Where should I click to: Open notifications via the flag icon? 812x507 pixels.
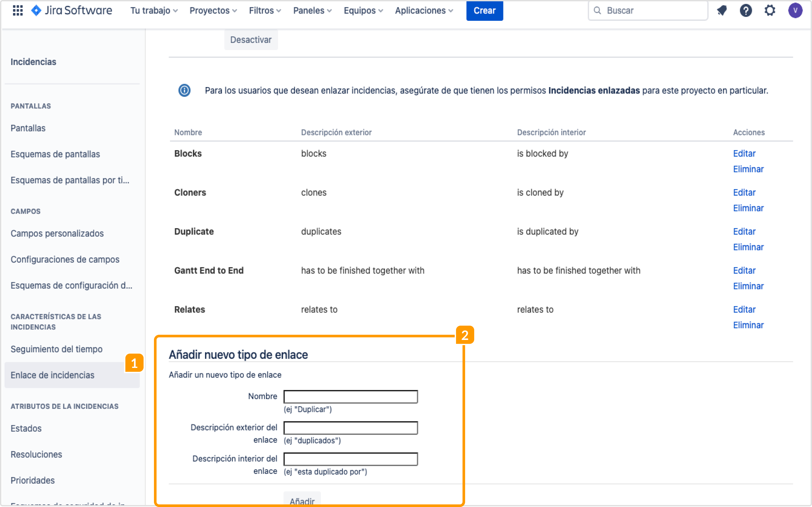pos(722,10)
